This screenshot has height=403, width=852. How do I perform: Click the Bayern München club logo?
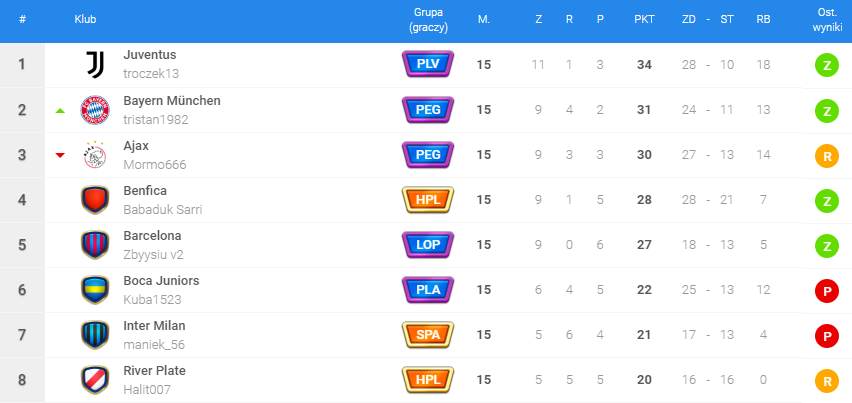[x=94, y=110]
